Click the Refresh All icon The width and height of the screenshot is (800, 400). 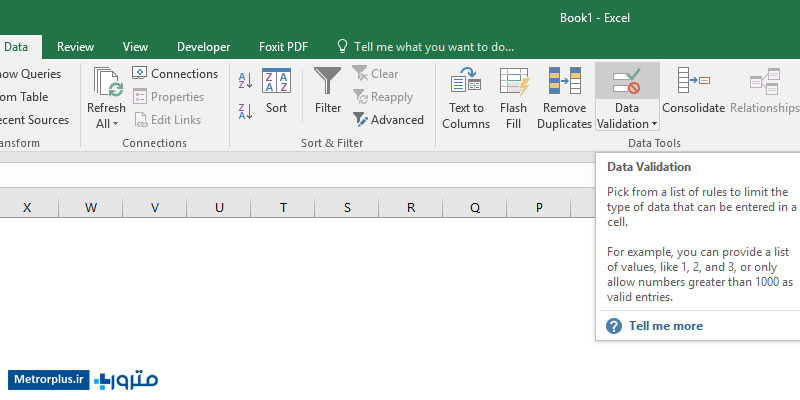tap(108, 82)
